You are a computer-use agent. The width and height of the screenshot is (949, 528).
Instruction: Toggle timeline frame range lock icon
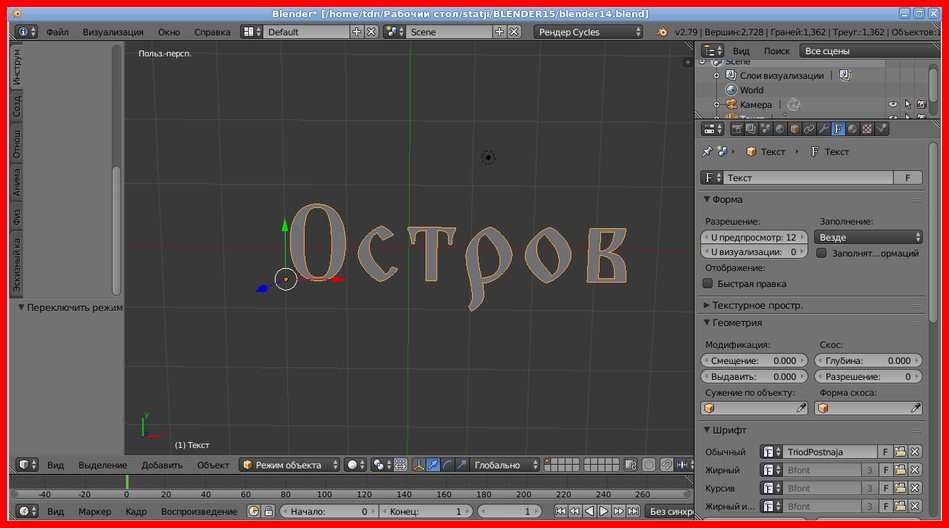[269, 512]
